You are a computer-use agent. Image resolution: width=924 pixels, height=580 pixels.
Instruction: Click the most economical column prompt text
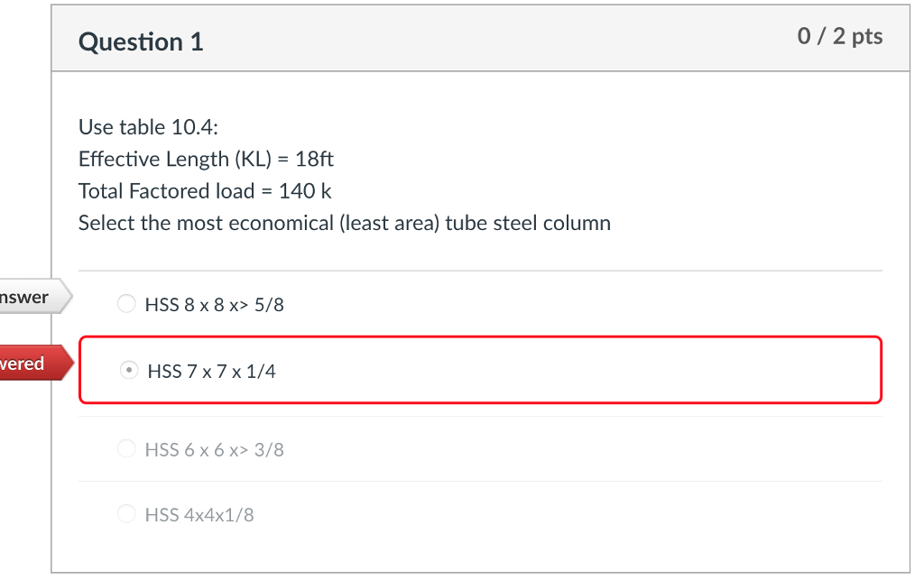(343, 223)
